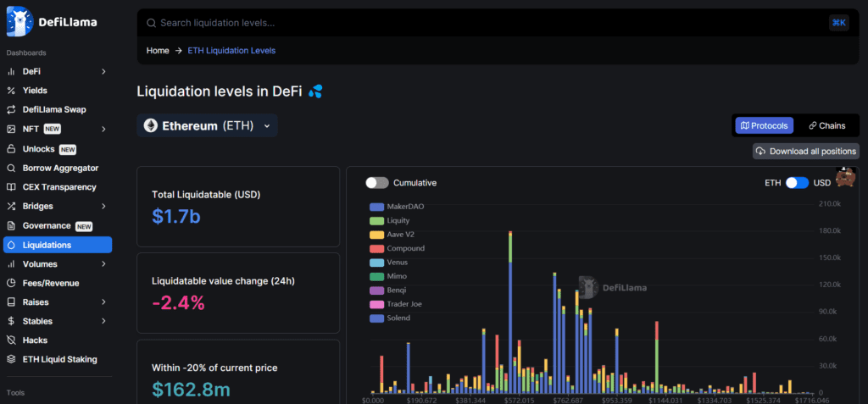868x404 pixels.
Task: Open Governance in sidebar
Action: click(x=58, y=226)
